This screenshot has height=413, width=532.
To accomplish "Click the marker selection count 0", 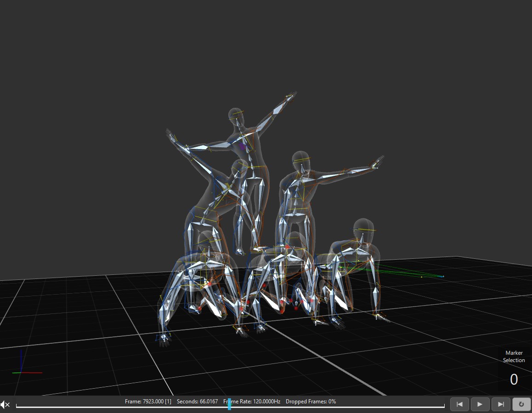I will coord(514,380).
